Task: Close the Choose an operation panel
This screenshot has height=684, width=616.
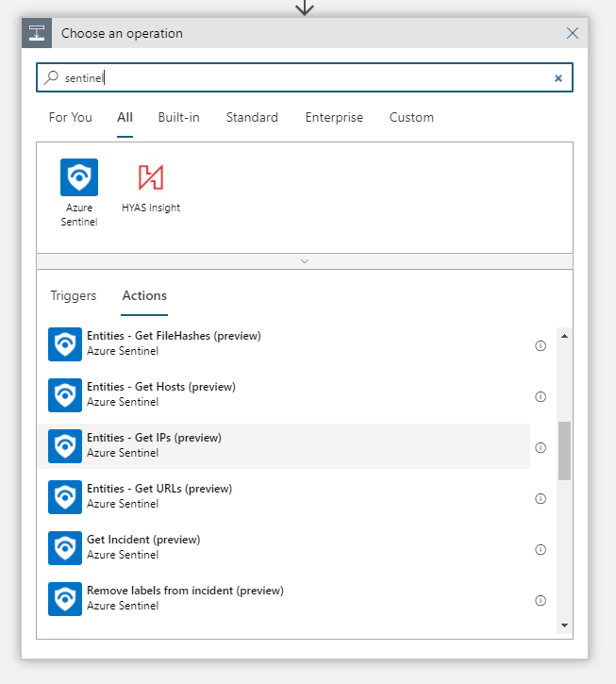Action: pos(573,33)
